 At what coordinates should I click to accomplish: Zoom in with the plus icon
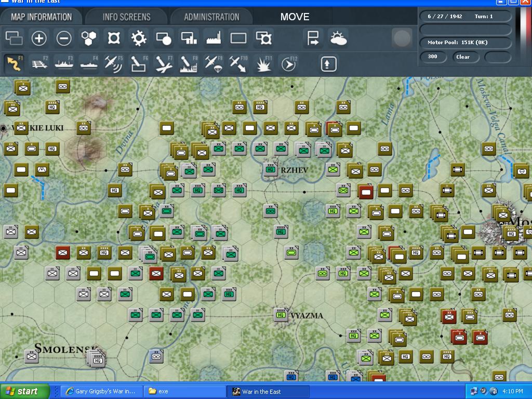point(39,38)
